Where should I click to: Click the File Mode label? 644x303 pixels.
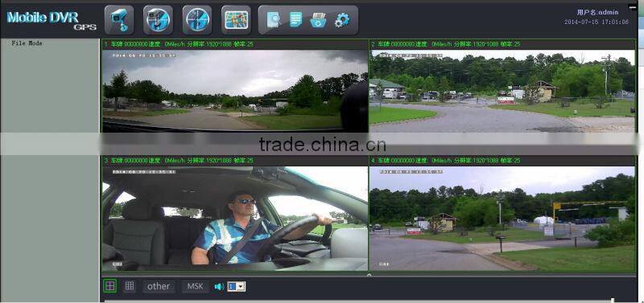click(27, 43)
